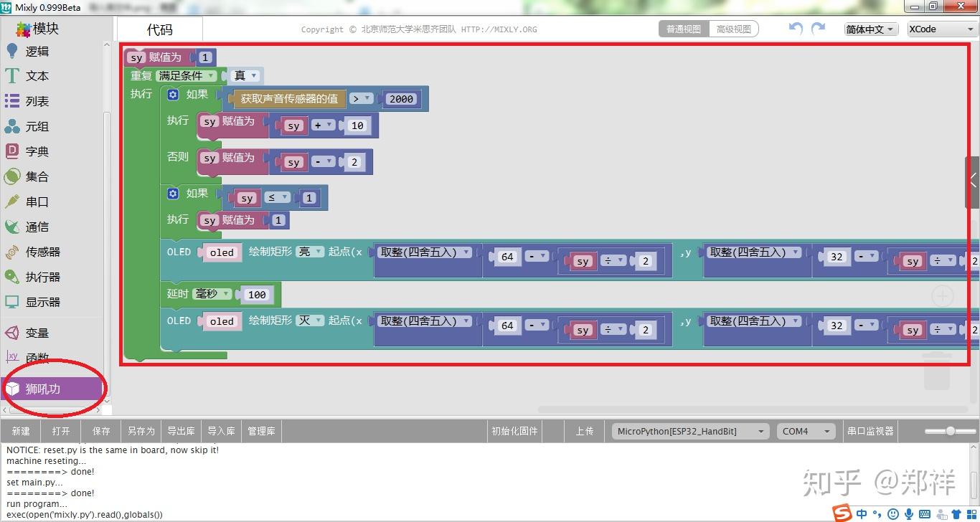The image size is (980, 522).
Task: Adjust the zoom slider in bottom toolbar
Action: (x=950, y=431)
